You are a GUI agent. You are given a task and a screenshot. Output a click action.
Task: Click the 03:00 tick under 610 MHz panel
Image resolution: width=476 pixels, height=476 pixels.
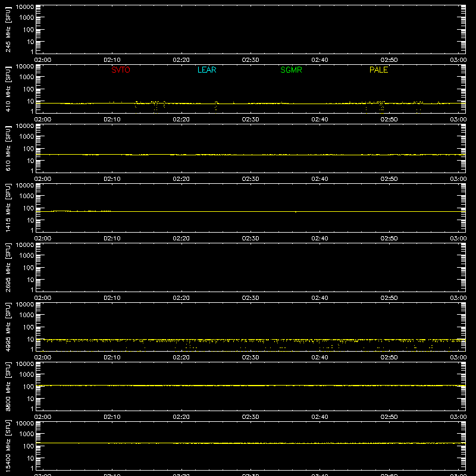click(458, 179)
